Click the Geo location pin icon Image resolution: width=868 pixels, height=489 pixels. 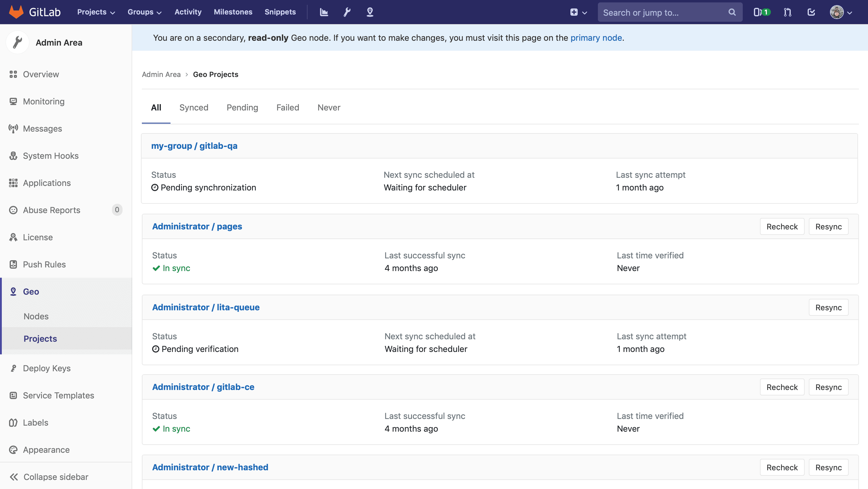[x=370, y=12]
